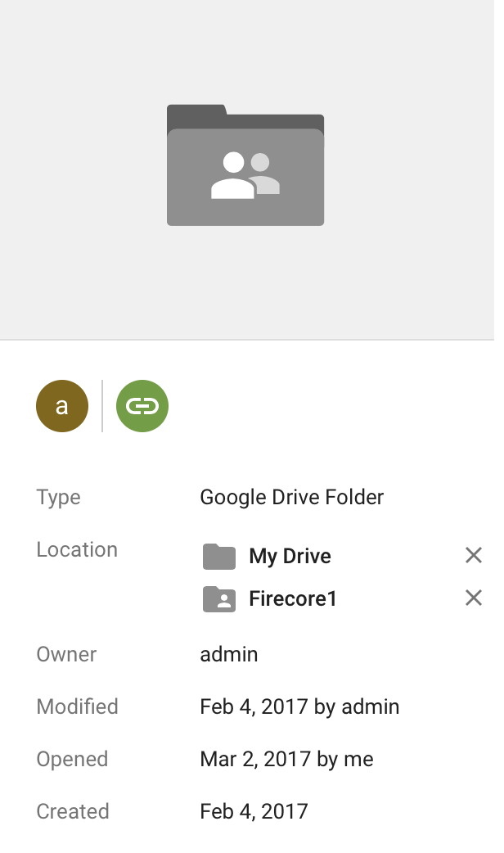This screenshot has width=504, height=853.
Task: Click the green link sharing icon
Action: (x=142, y=406)
